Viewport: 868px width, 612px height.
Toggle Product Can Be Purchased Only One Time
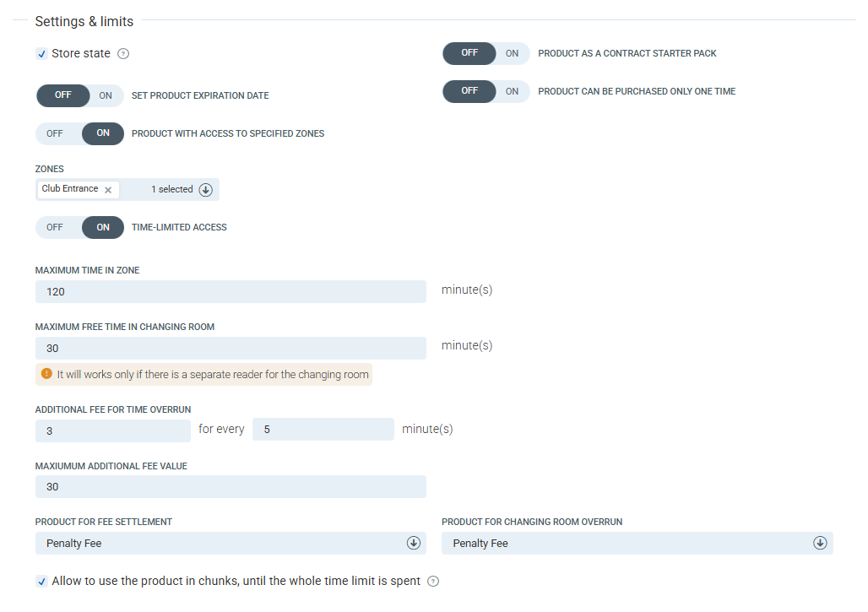point(512,91)
